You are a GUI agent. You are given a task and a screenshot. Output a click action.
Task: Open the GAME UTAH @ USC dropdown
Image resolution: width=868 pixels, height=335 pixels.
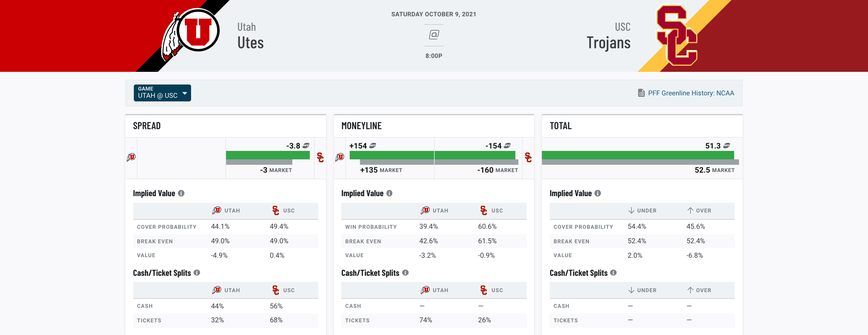162,93
